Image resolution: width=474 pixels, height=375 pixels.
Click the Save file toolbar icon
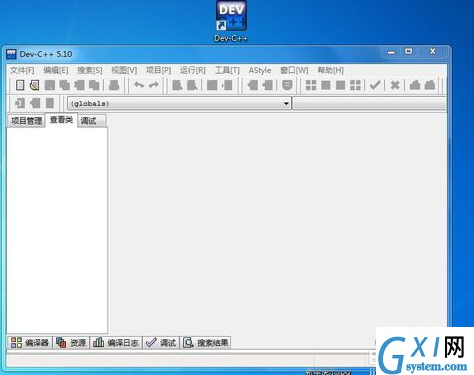50,85
